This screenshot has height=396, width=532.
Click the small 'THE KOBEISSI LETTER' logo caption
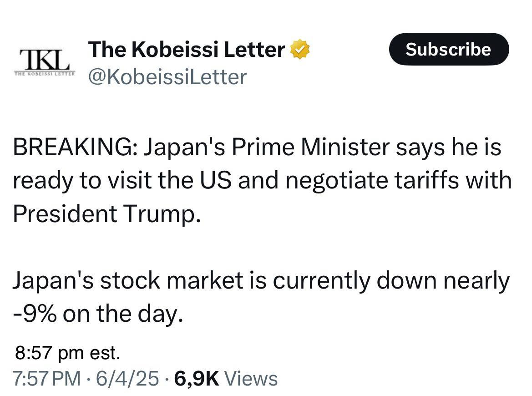click(x=45, y=74)
